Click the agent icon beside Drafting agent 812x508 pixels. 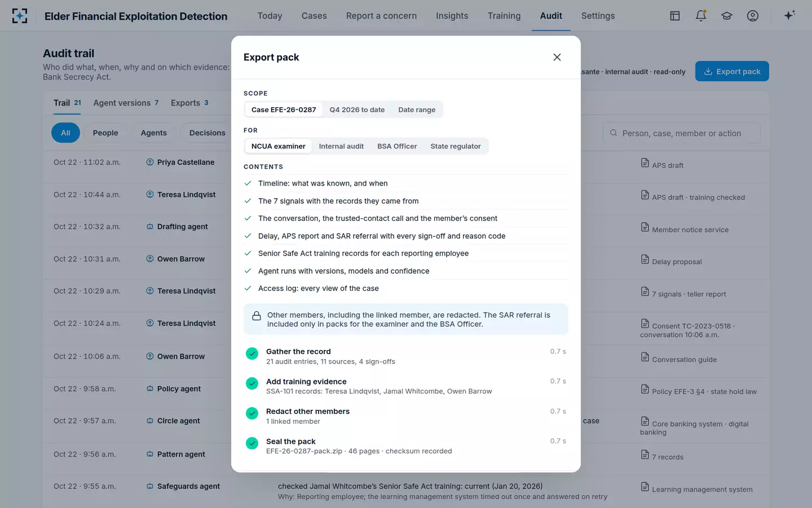[150, 226]
